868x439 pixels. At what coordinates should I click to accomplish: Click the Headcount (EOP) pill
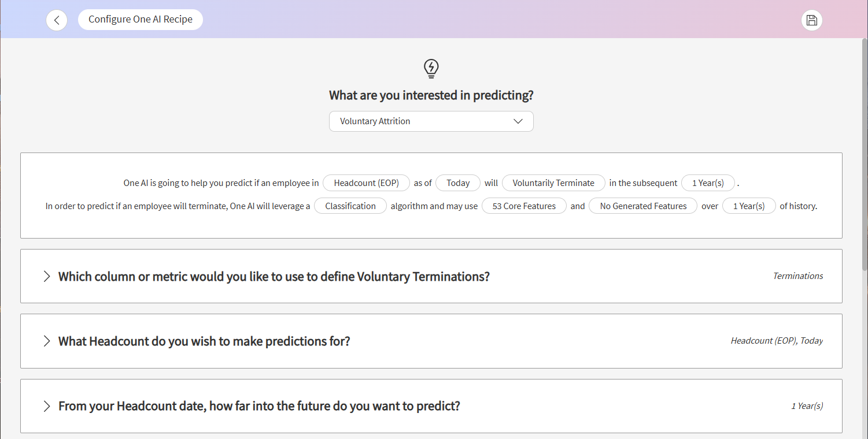(366, 183)
